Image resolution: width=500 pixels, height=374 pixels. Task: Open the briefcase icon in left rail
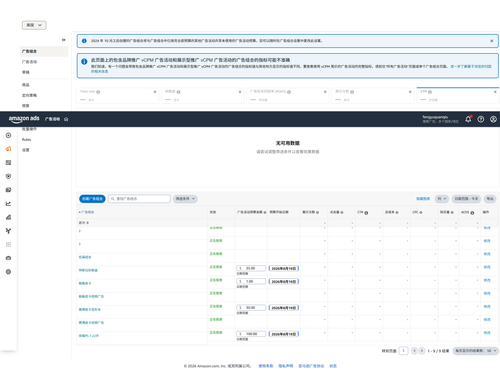pyautogui.click(x=8, y=258)
